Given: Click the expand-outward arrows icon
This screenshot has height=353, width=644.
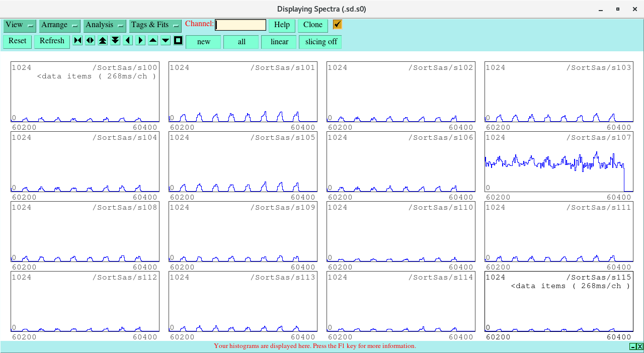Looking at the screenshot, I should [90, 41].
